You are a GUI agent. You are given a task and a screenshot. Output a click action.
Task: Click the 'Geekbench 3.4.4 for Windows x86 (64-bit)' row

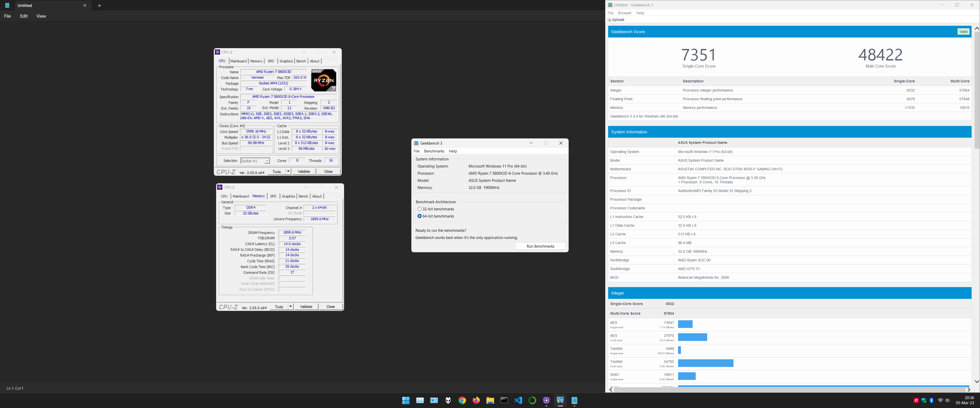(x=789, y=116)
